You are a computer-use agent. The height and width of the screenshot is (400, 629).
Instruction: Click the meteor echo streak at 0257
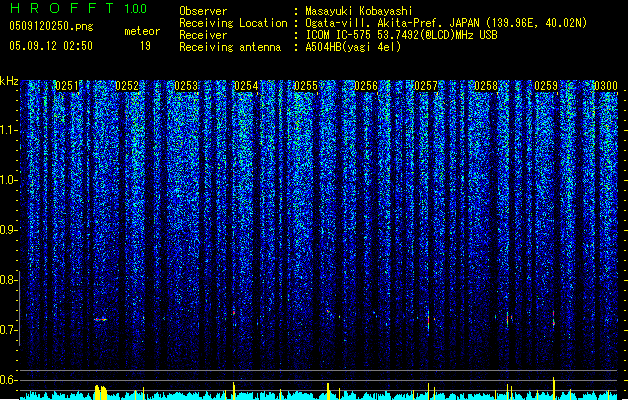coord(428,320)
